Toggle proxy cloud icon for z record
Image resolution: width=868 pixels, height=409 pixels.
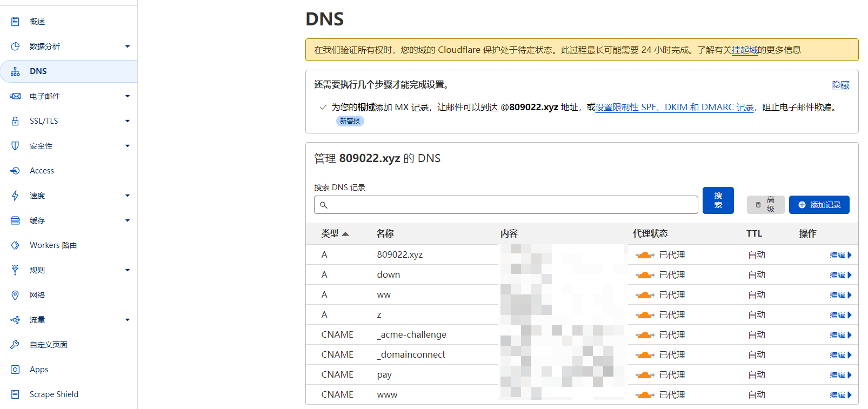coord(645,315)
